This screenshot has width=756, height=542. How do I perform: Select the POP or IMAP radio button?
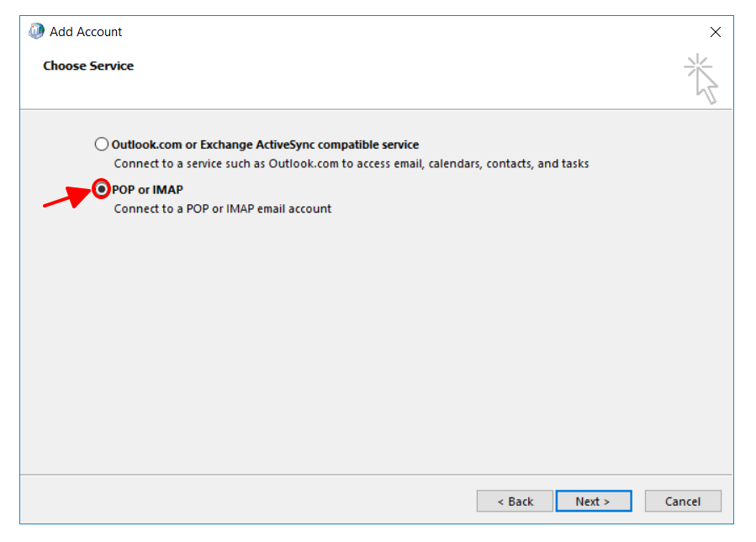pos(101,189)
